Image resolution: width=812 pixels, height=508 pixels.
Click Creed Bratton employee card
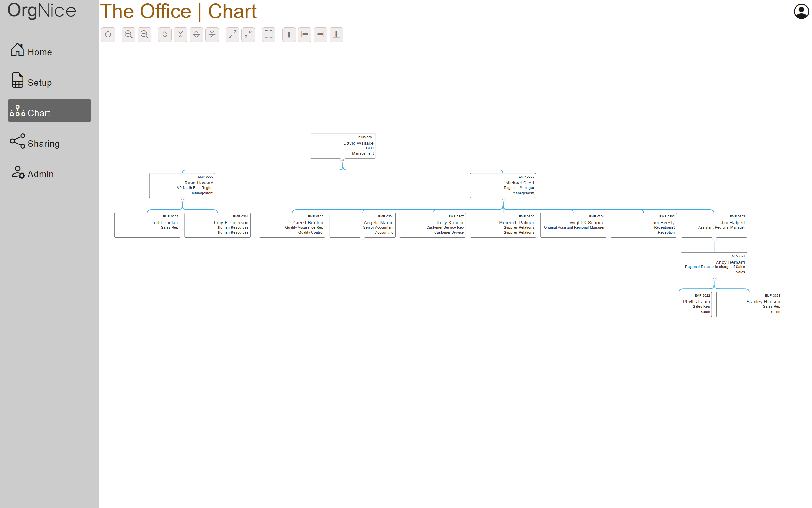coord(292,225)
